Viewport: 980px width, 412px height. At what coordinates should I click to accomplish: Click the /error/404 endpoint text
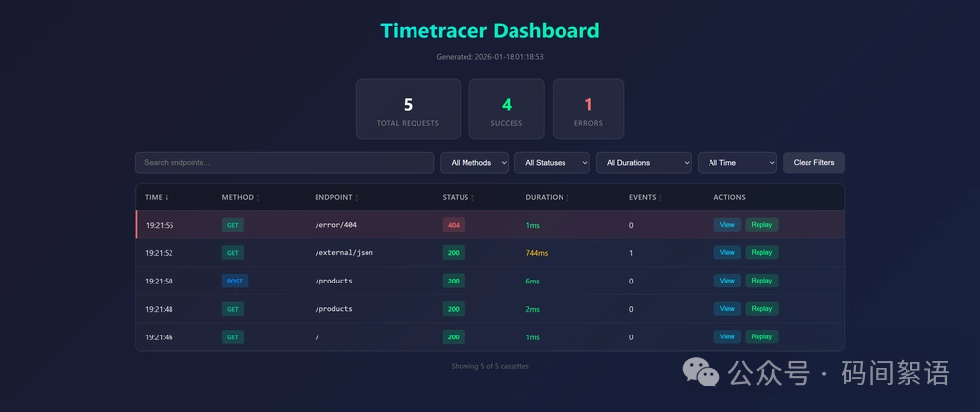[x=335, y=225]
